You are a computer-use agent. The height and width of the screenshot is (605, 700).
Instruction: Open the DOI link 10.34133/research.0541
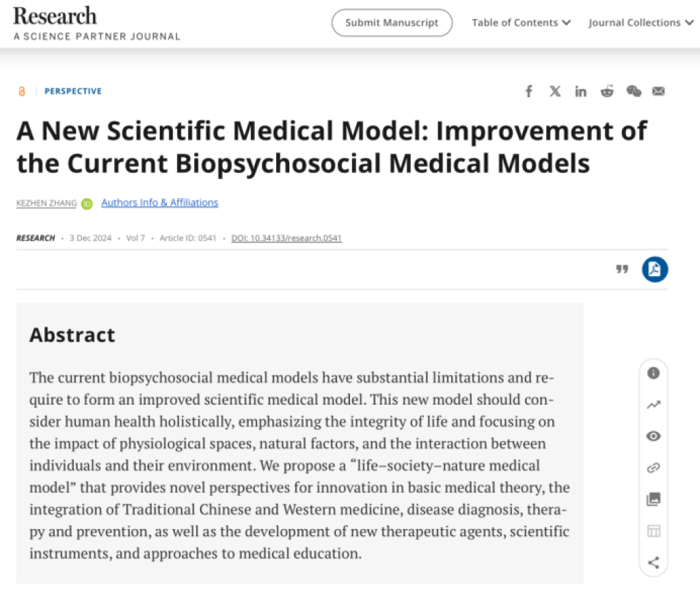pyautogui.click(x=286, y=238)
